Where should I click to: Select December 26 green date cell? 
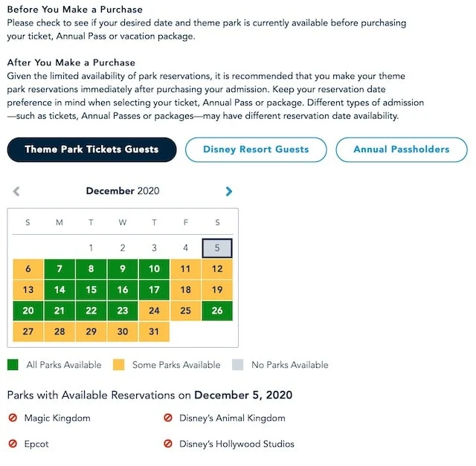tap(217, 311)
